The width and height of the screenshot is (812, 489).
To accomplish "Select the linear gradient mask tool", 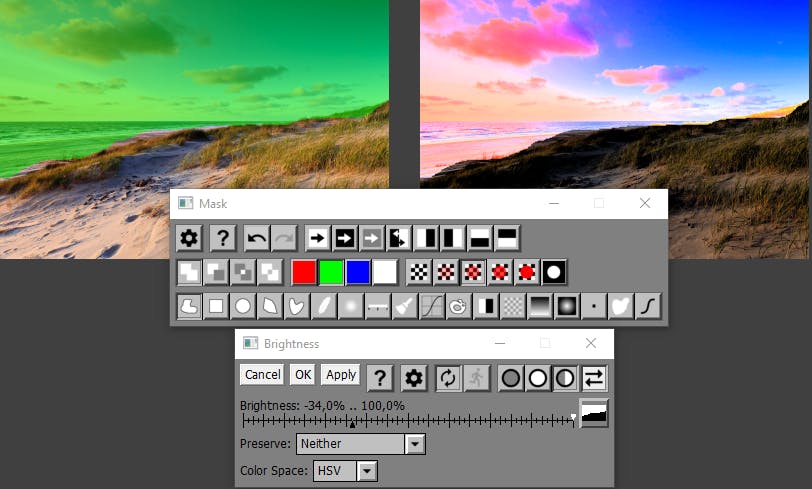I will (540, 306).
